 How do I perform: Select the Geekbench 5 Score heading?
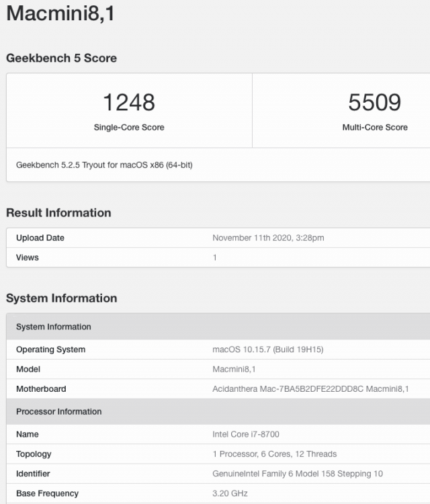pyautogui.click(x=61, y=58)
